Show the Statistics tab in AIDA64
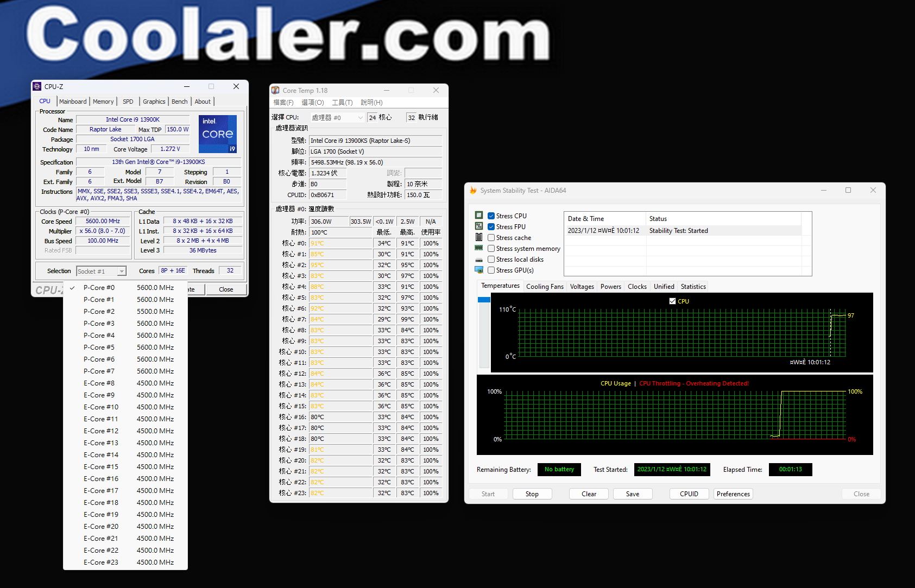915x588 pixels. (693, 287)
